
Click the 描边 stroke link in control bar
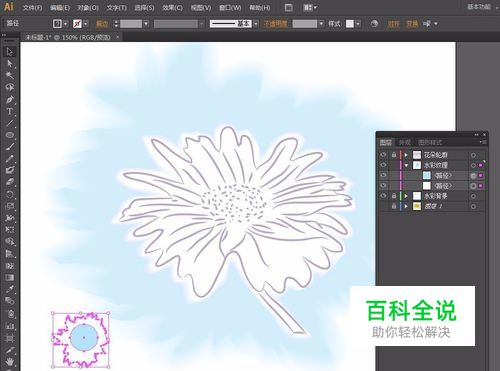pyautogui.click(x=102, y=24)
